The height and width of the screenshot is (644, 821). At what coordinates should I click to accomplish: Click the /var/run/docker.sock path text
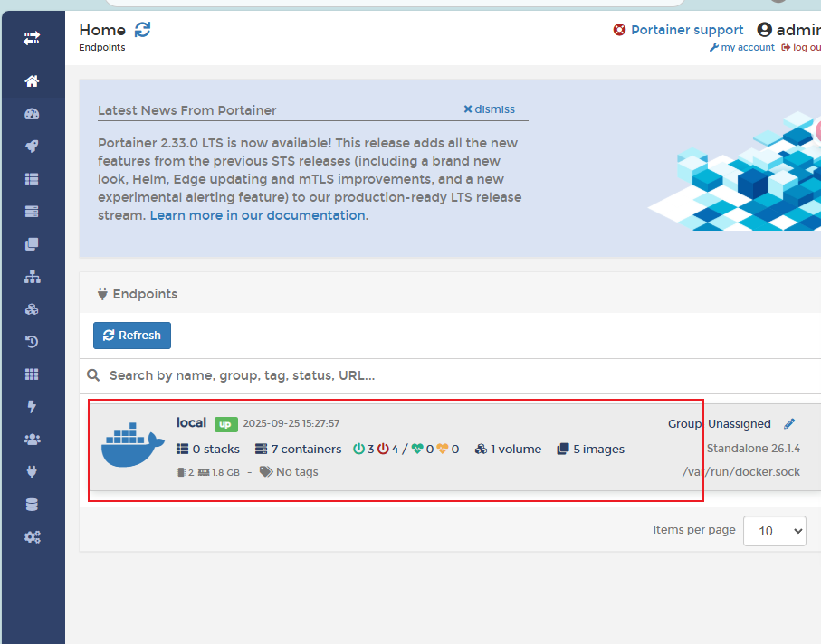(x=740, y=472)
